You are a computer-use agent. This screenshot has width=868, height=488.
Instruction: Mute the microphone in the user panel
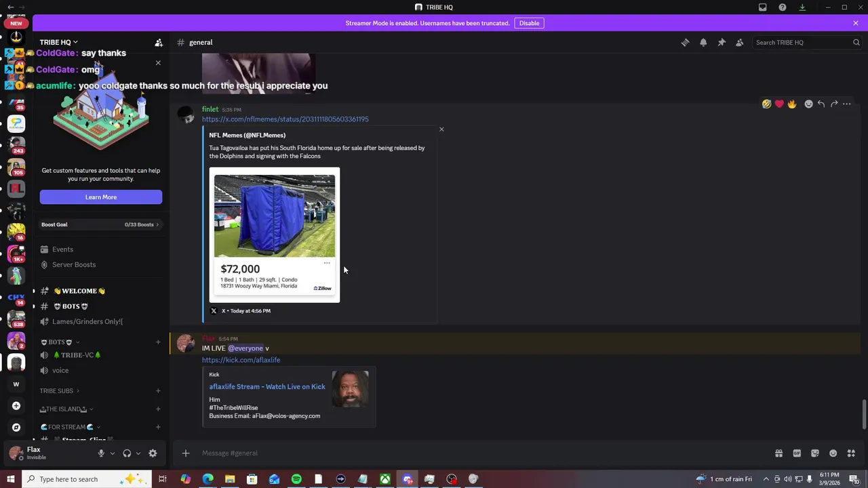101,453
